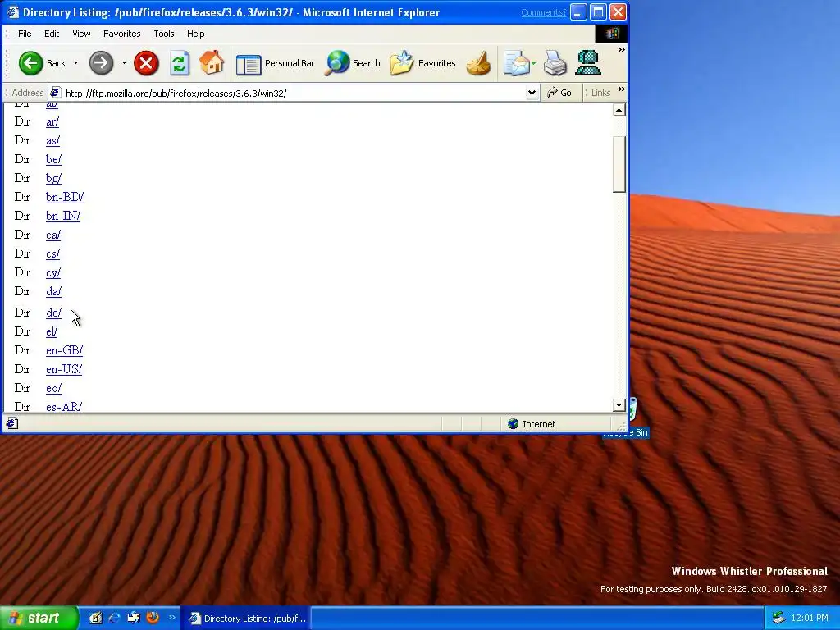Open the cs/ directory link
The height and width of the screenshot is (630, 840).
click(x=53, y=253)
